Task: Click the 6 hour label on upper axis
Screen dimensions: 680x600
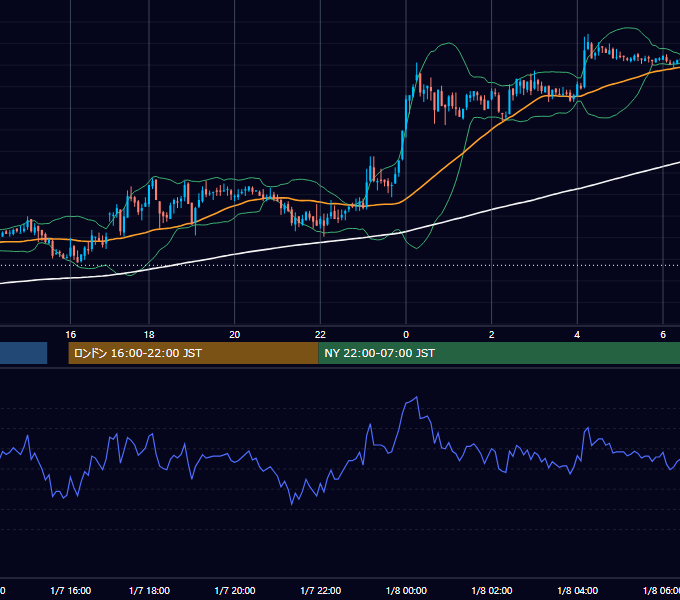Action: click(x=663, y=335)
